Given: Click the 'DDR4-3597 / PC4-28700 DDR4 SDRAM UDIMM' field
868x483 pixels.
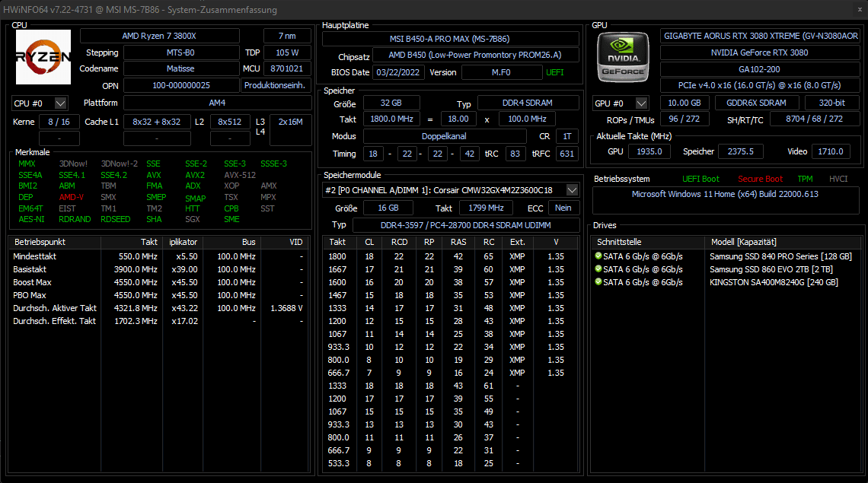Looking at the screenshot, I should point(465,225).
